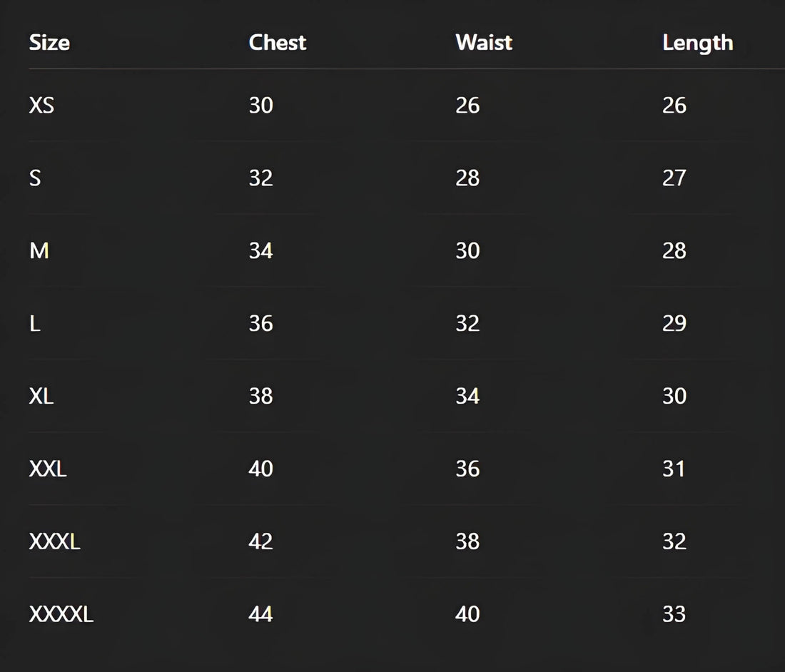Click waist value 28 in S row

[467, 178]
